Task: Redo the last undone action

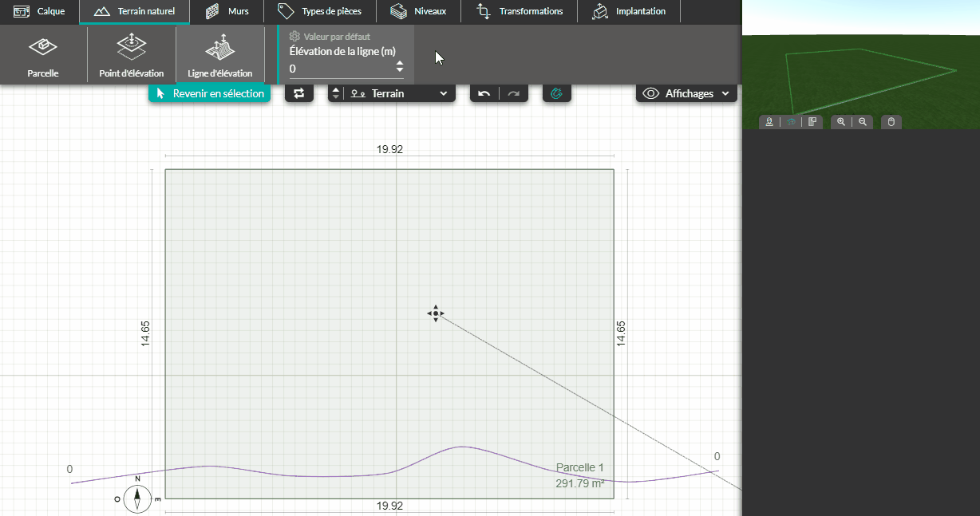Action: point(514,93)
